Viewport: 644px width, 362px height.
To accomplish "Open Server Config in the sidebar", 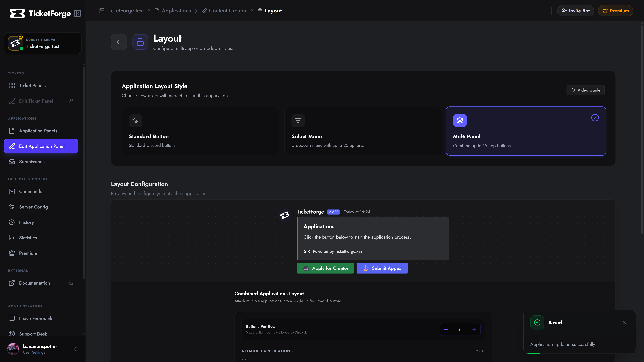I will point(41,207).
